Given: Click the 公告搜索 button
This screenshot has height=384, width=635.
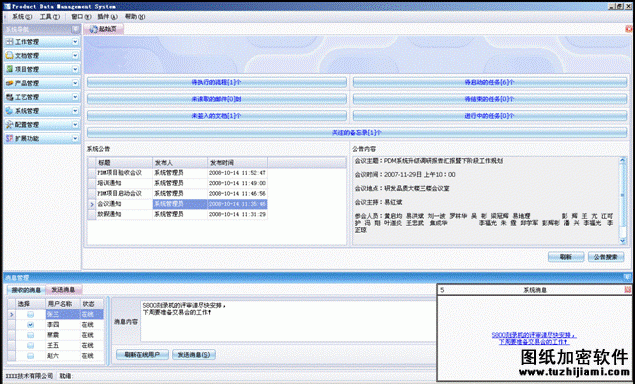Looking at the screenshot, I should [606, 257].
